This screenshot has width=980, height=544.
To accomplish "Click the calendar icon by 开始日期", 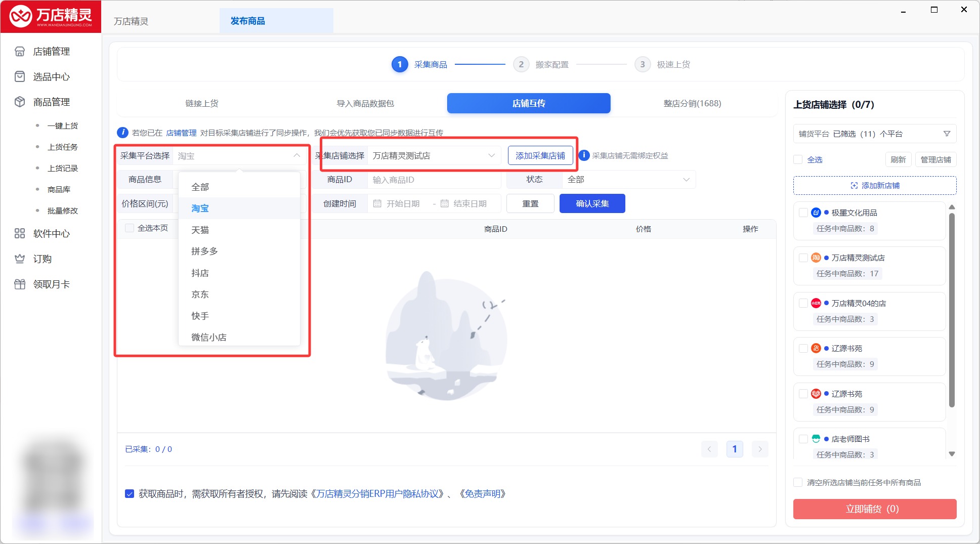I will (x=377, y=203).
